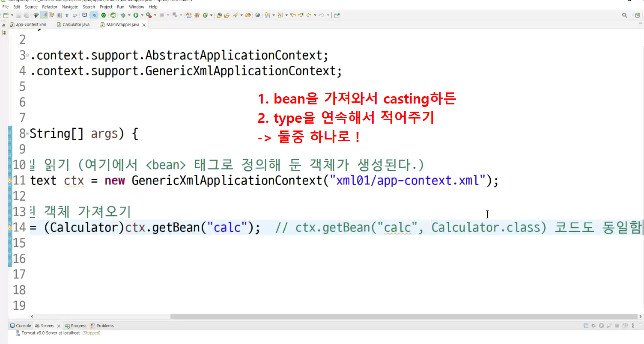The width and height of the screenshot is (644, 344).
Task: Open the Source menu
Action: coord(31,7)
